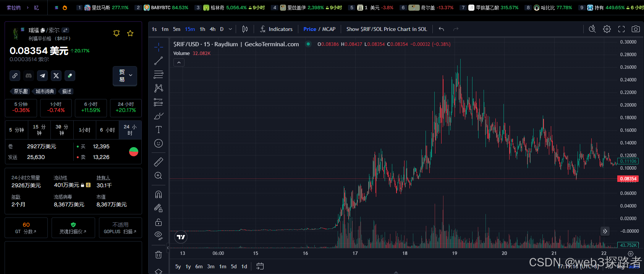
Task: Open BABYBTC trending ticker item
Action: pyautogui.click(x=162, y=8)
